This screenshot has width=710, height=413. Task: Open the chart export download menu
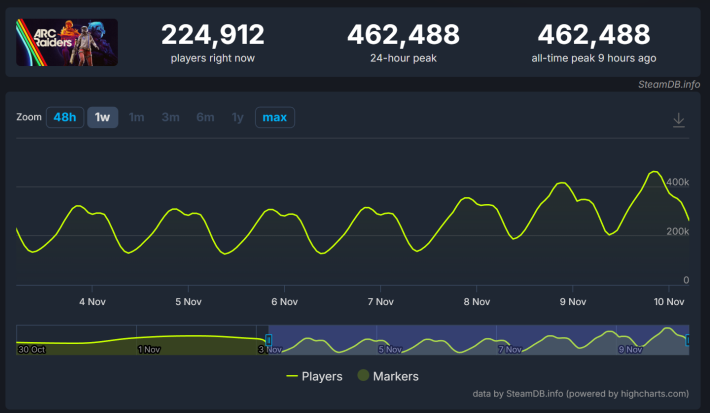pos(679,120)
